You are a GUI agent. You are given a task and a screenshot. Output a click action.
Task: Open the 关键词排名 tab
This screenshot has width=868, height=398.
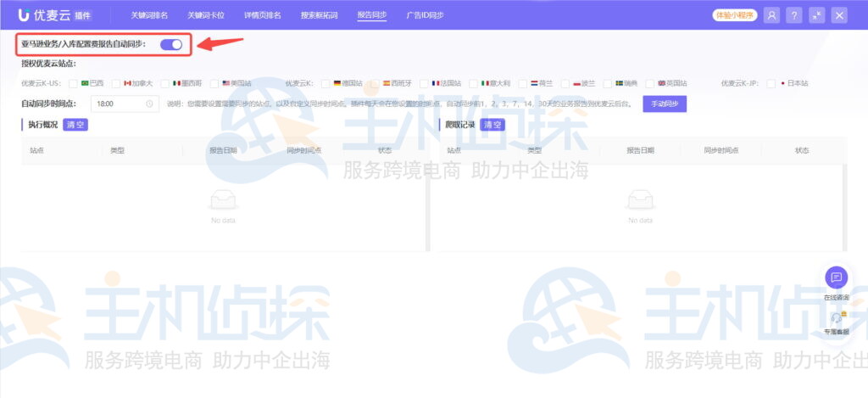click(149, 15)
